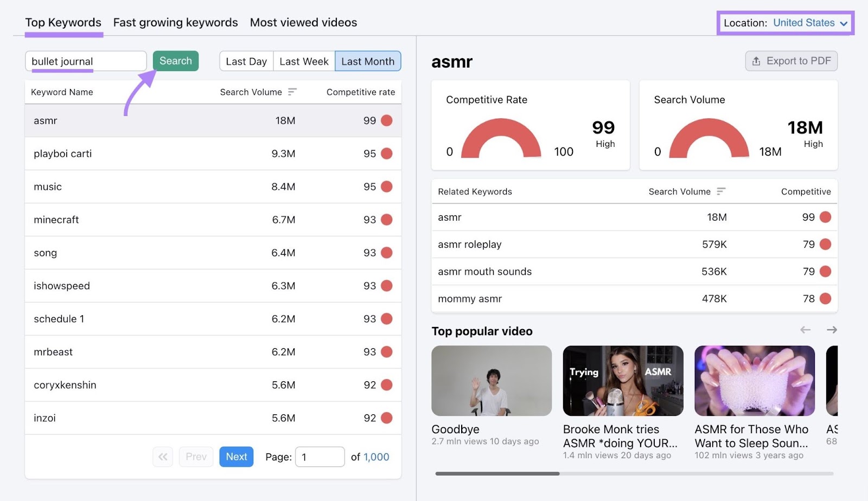This screenshot has height=501, width=868.
Task: Click the page number input field
Action: pyautogui.click(x=320, y=457)
